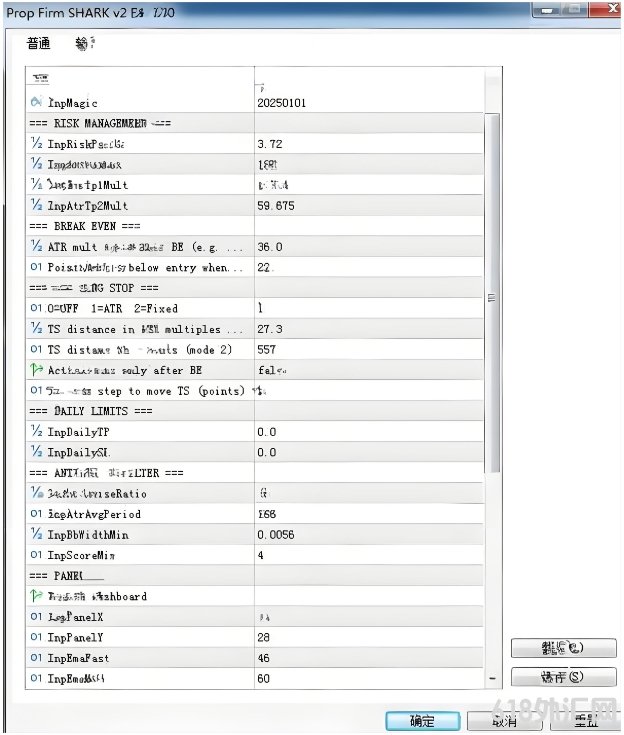This screenshot has width=624, height=735.
Task: Click the '=== BREAK EVEN ===' header row
Action: click(255, 226)
